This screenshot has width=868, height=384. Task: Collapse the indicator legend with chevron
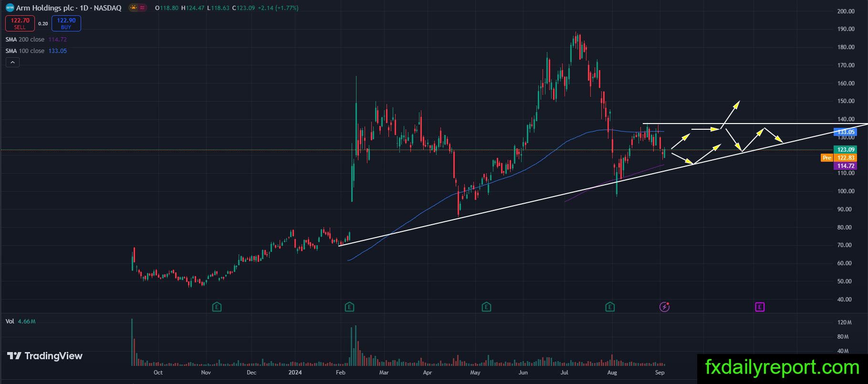[12, 62]
